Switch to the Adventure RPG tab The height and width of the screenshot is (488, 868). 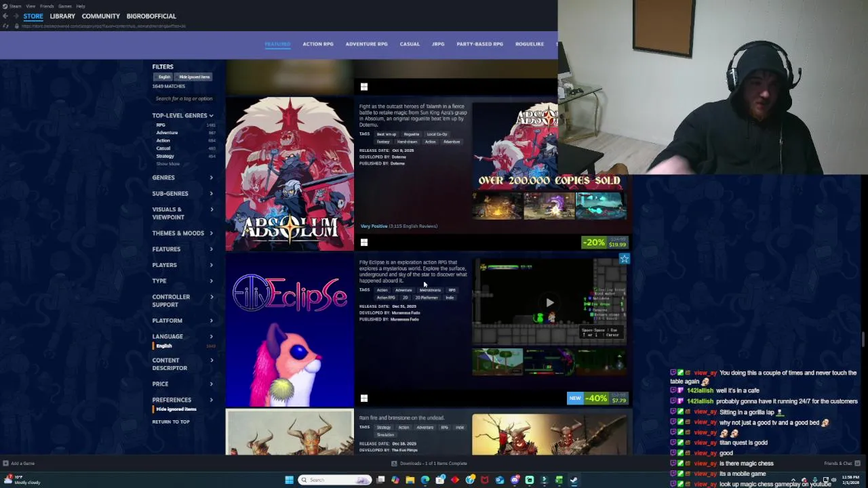[x=366, y=44]
